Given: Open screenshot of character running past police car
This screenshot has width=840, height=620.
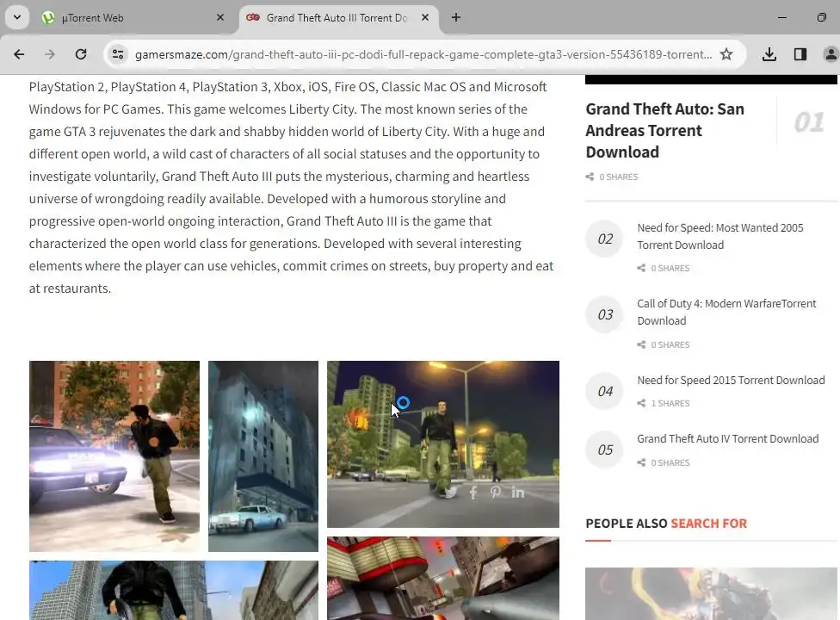Looking at the screenshot, I should (x=114, y=456).
